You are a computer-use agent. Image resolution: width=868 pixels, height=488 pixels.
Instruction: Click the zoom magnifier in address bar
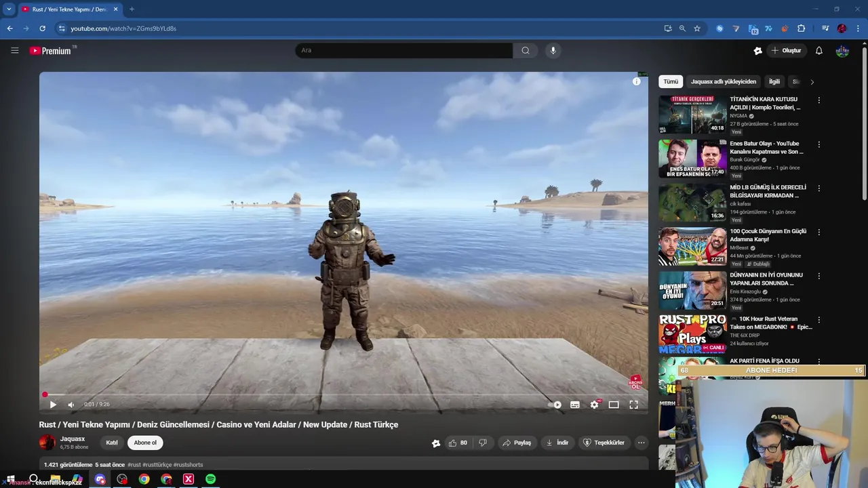coord(682,28)
